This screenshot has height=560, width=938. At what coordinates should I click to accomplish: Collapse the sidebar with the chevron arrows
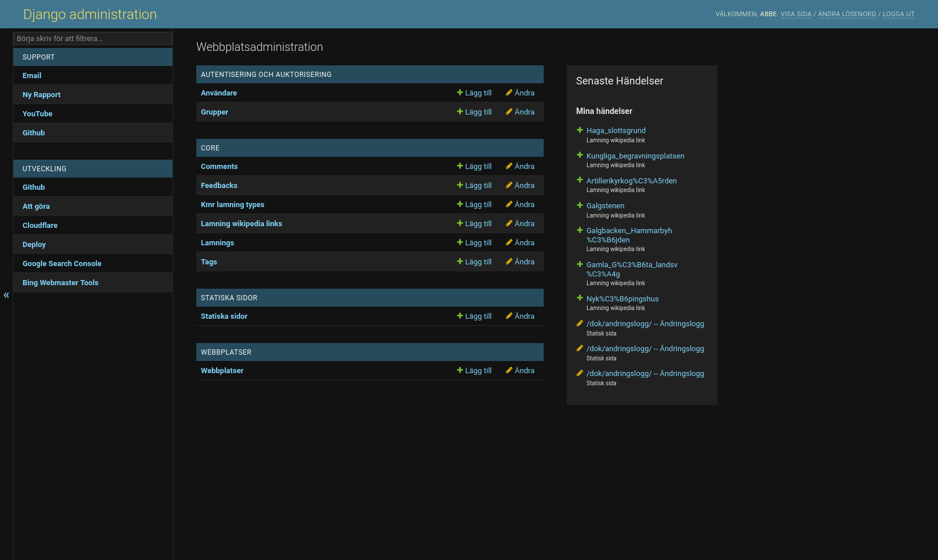click(x=6, y=295)
